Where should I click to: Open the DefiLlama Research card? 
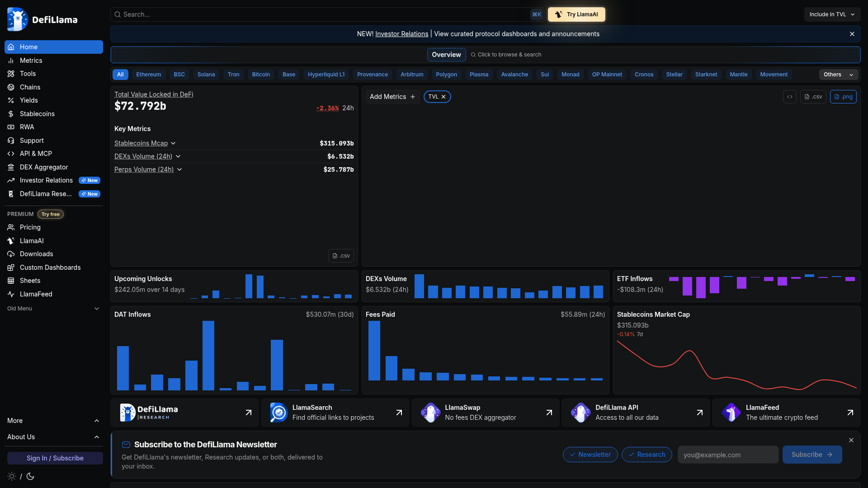tap(184, 413)
